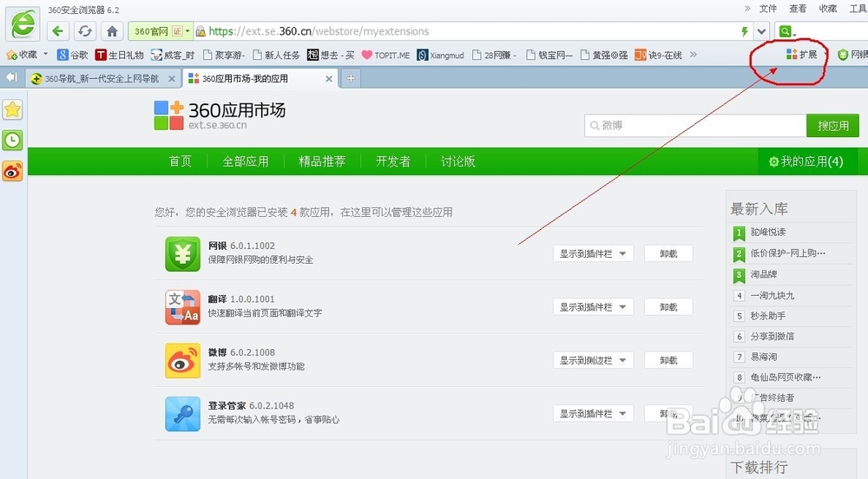Open 我的应用(4) in the nav bar

[x=806, y=161]
